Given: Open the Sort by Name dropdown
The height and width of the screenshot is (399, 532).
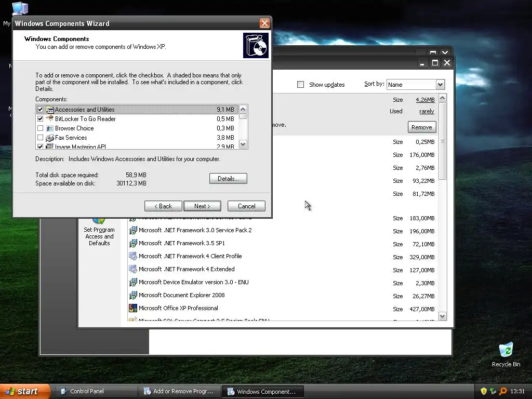Looking at the screenshot, I should click(x=440, y=85).
